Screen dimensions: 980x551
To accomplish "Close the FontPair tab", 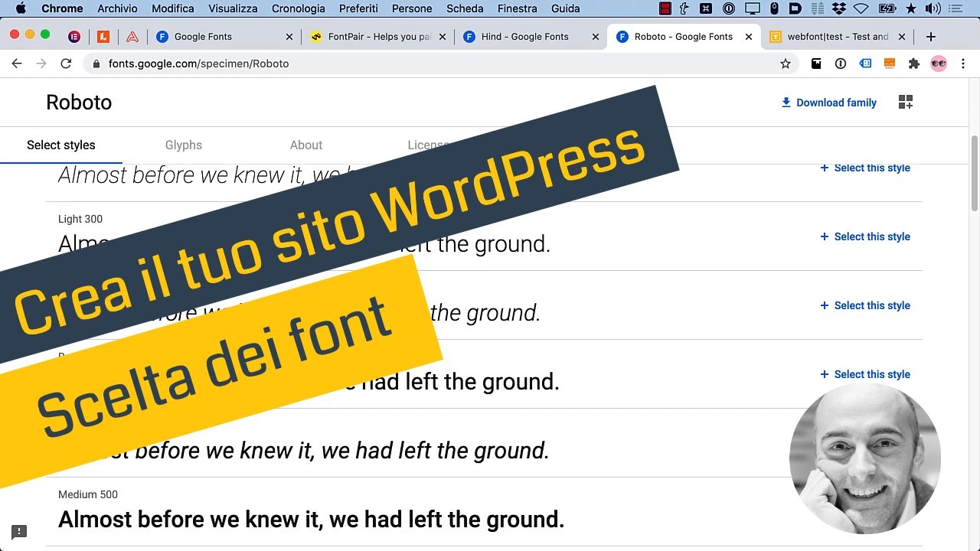I will [443, 37].
